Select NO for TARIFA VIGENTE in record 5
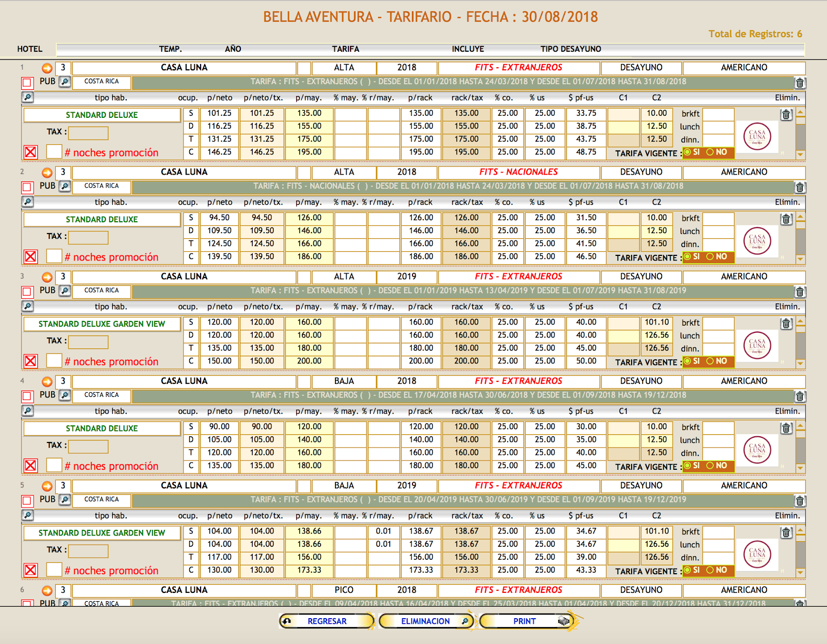 coord(710,570)
